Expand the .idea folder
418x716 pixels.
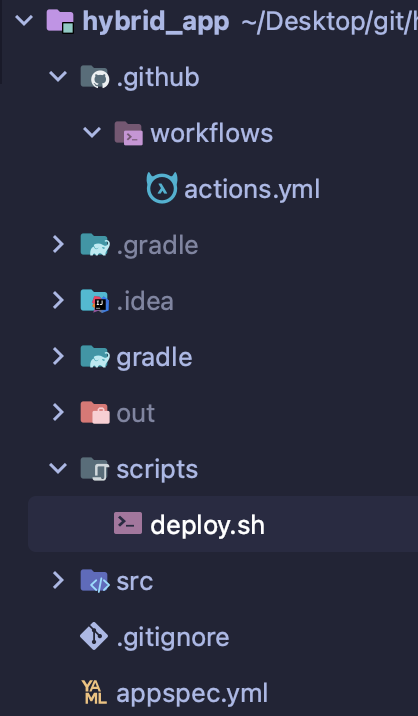[x=58, y=301]
